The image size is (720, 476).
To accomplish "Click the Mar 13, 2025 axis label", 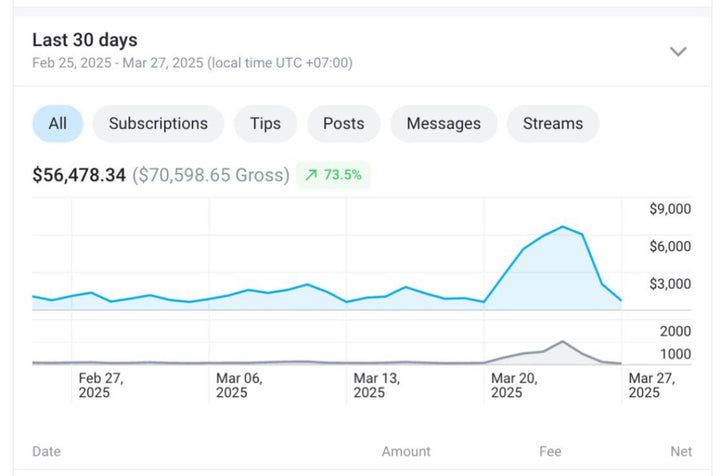I will [377, 385].
